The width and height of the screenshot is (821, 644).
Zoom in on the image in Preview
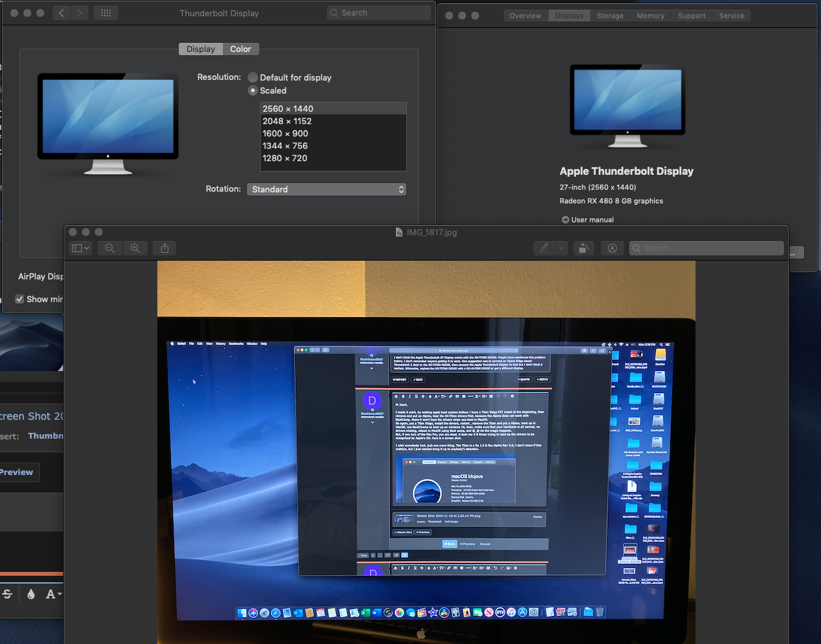(135, 248)
